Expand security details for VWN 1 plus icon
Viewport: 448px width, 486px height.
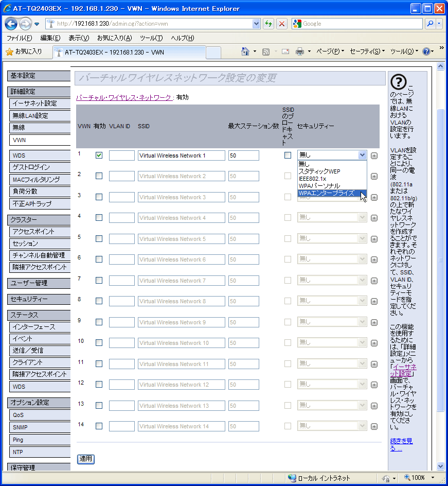click(374, 155)
